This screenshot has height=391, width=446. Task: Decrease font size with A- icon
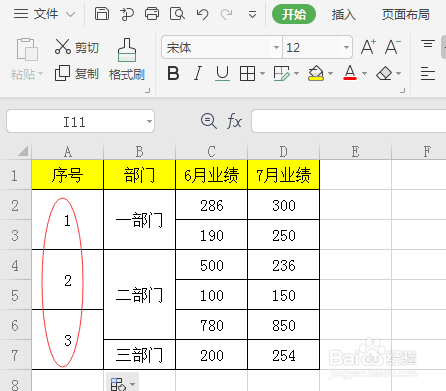(x=393, y=47)
